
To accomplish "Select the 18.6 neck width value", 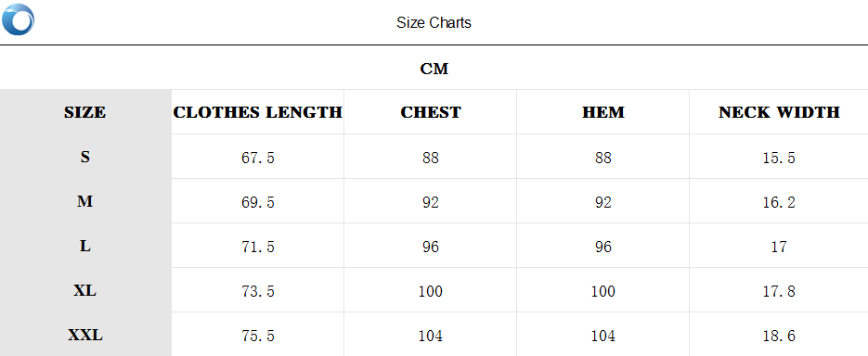I will pos(779,337).
